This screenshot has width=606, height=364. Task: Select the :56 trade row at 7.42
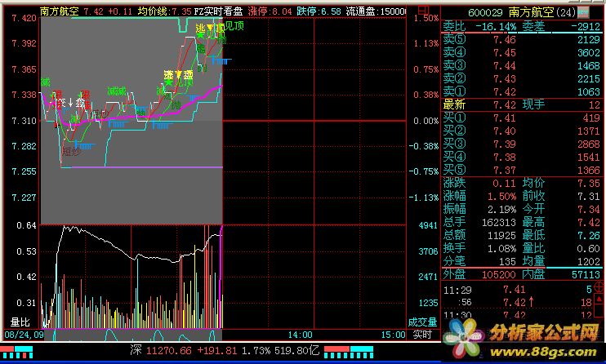pyautogui.click(x=518, y=302)
